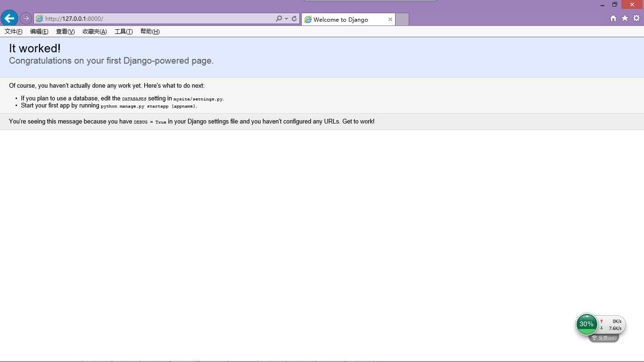The image size is (644, 362).
Task: Close the Welcome to Django tab
Action: pos(390,19)
